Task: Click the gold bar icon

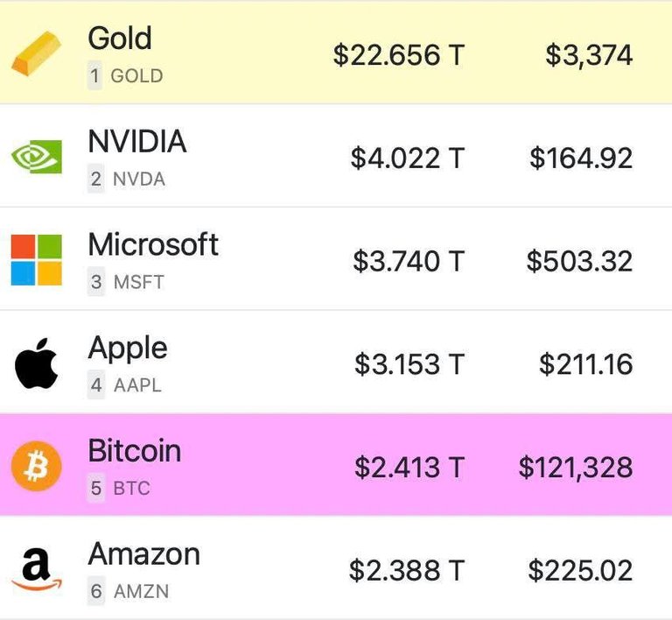Action: pos(37,53)
